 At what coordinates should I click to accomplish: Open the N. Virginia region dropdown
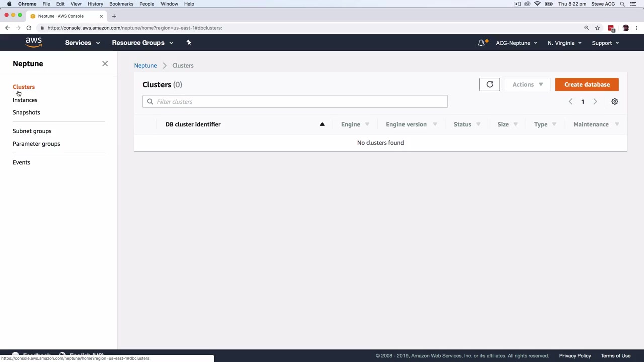click(x=565, y=43)
